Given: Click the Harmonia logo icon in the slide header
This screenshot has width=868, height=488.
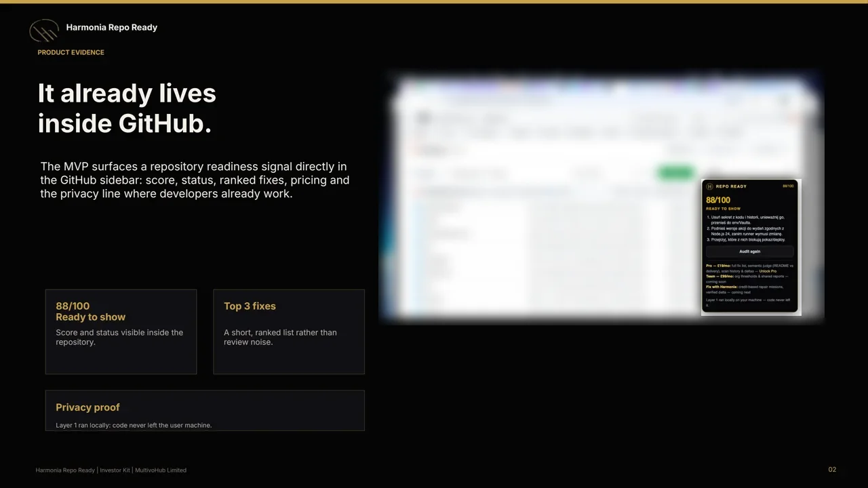Looking at the screenshot, I should click(44, 30).
